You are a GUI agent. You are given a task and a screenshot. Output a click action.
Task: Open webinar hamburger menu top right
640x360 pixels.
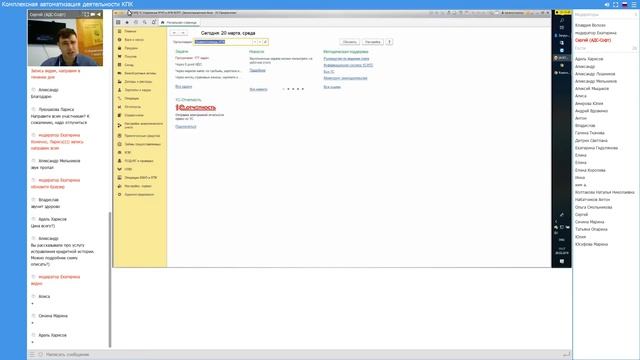634,4
